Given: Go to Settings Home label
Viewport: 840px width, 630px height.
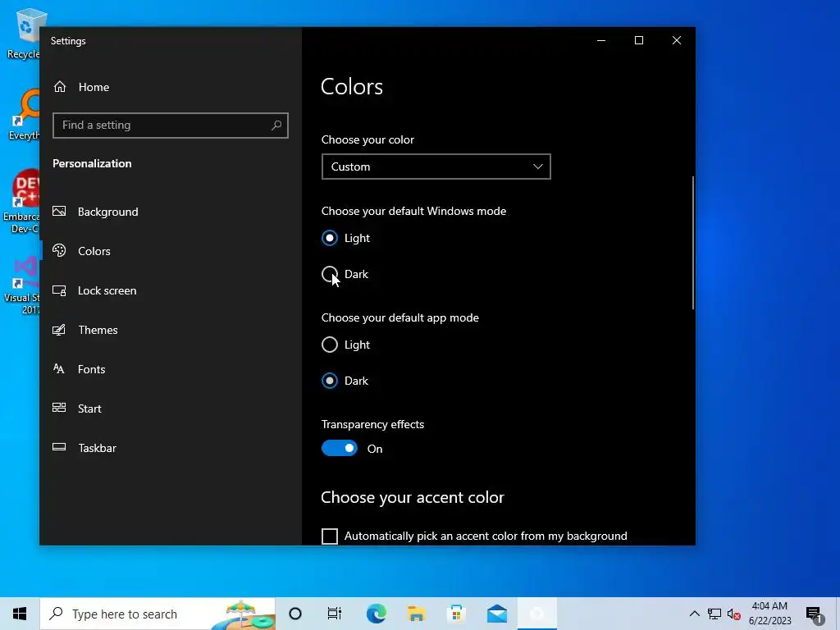Looking at the screenshot, I should point(94,87).
